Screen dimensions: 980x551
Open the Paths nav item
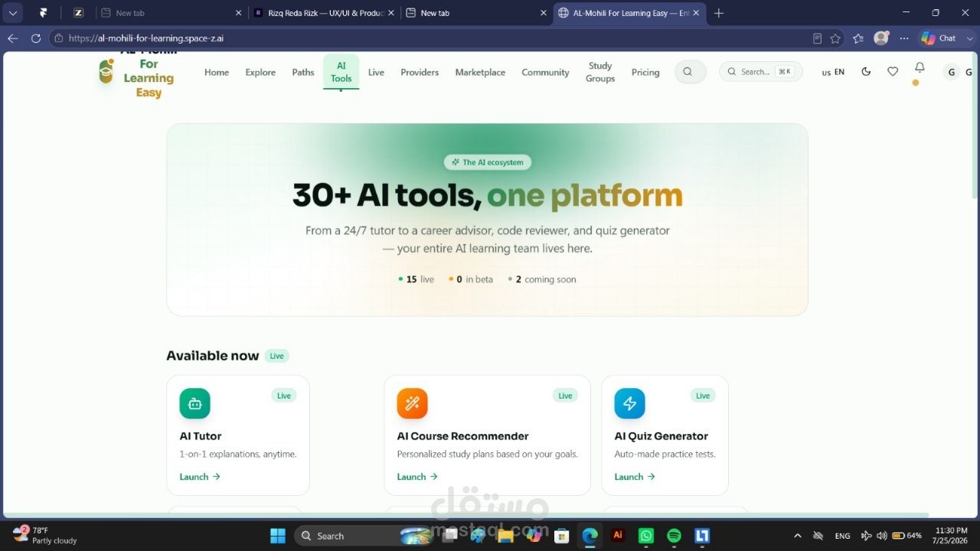coord(303,72)
